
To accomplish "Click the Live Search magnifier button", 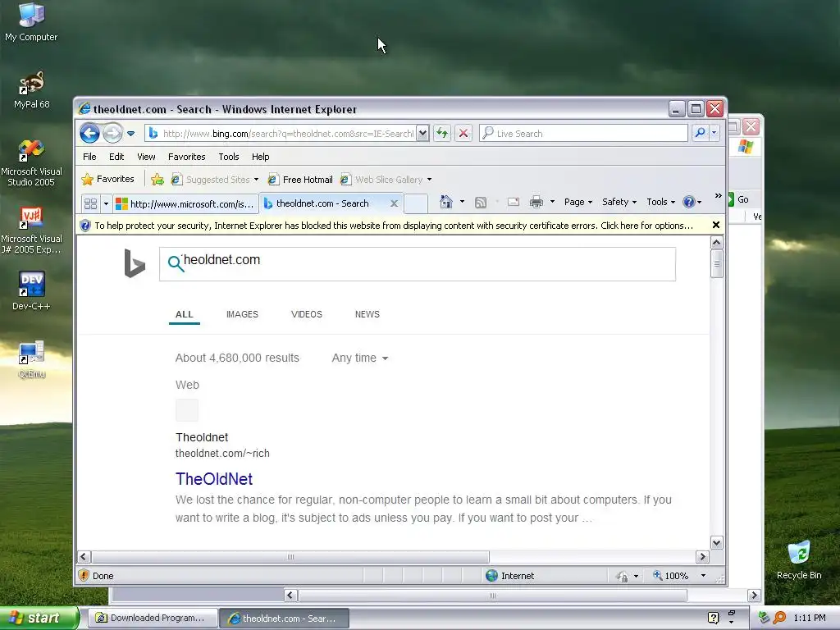I will pyautogui.click(x=700, y=133).
